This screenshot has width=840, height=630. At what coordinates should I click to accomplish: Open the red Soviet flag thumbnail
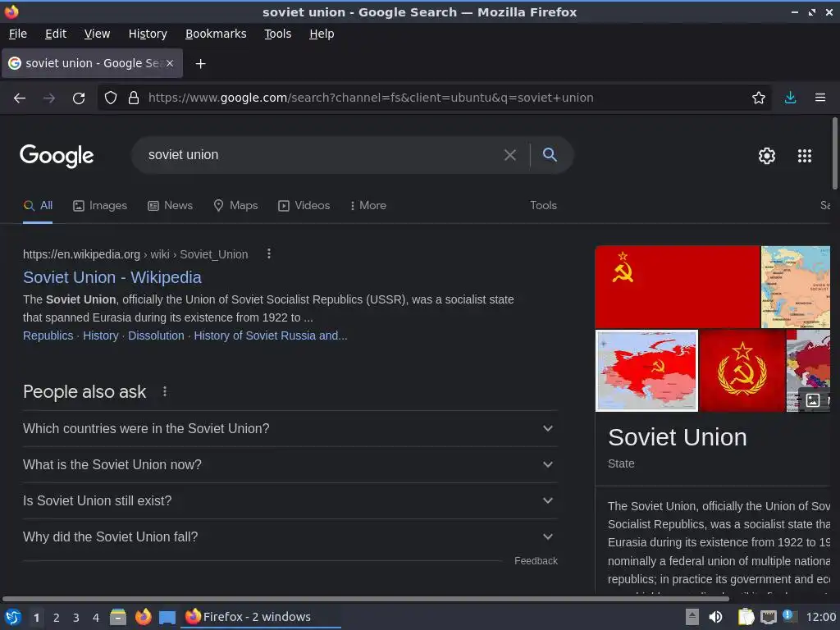[677, 287]
